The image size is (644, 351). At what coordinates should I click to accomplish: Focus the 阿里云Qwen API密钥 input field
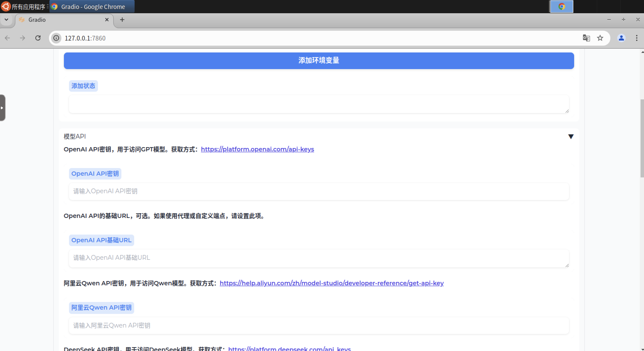[319, 325]
